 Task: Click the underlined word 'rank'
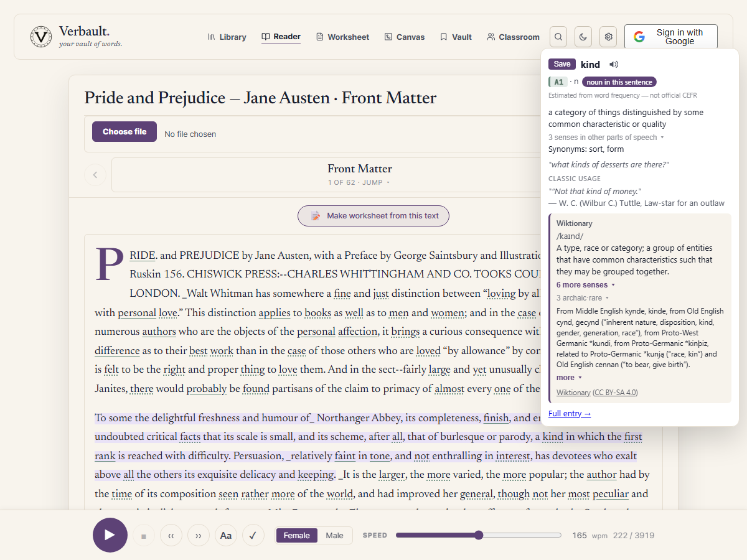[x=105, y=456]
